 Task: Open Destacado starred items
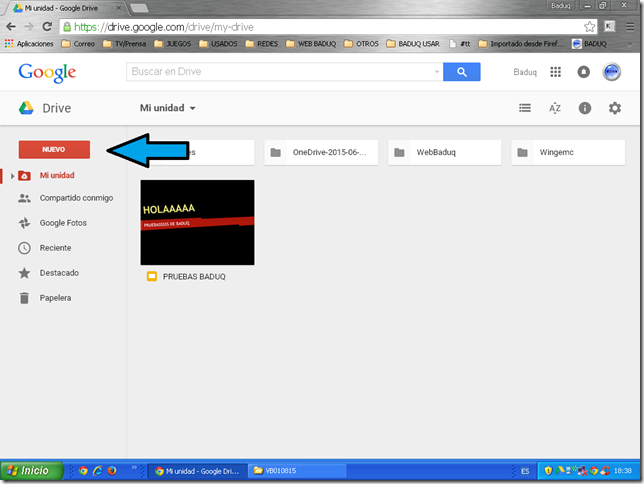(59, 273)
